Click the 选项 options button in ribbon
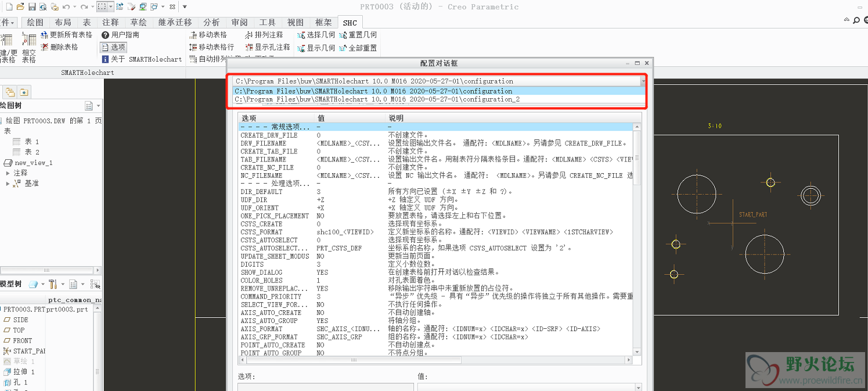The image size is (868, 391). 113,47
